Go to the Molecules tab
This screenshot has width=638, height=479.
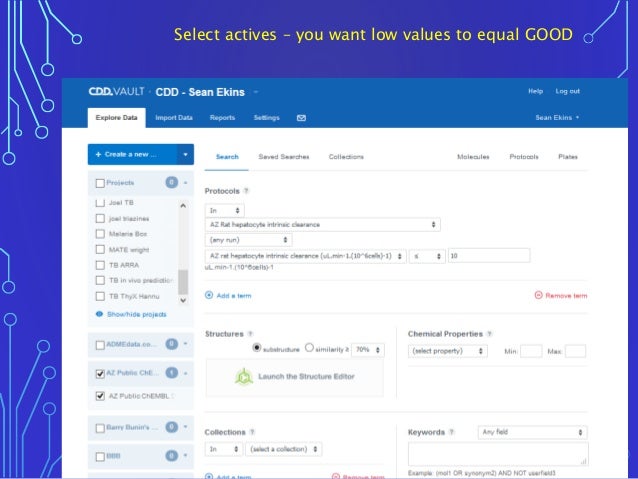click(x=473, y=157)
